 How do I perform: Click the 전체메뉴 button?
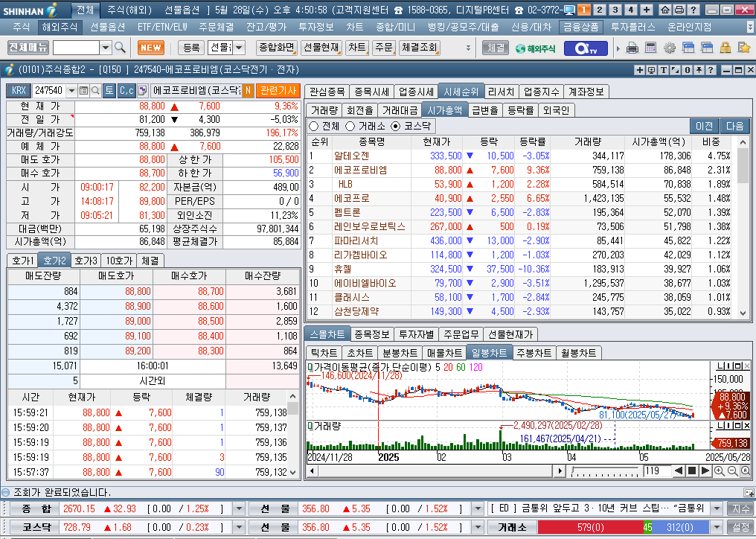[x=28, y=48]
